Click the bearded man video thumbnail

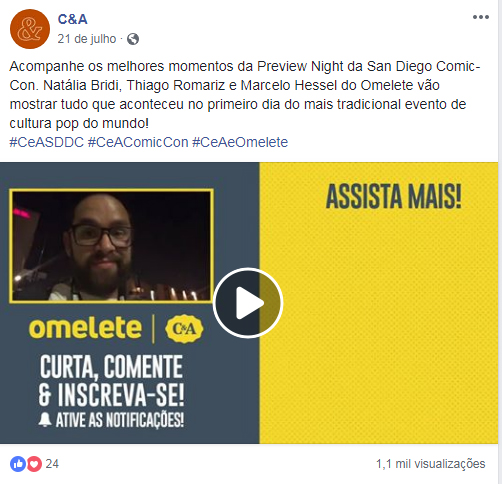(111, 246)
